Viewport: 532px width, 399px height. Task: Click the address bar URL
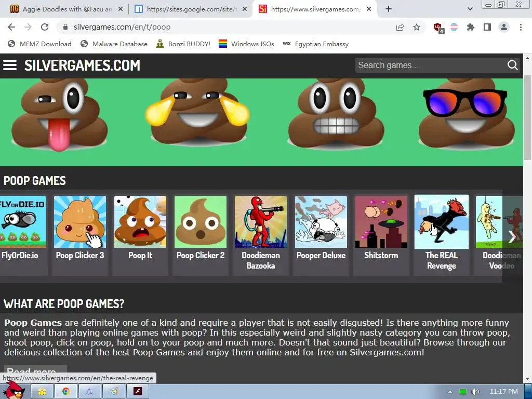click(122, 27)
